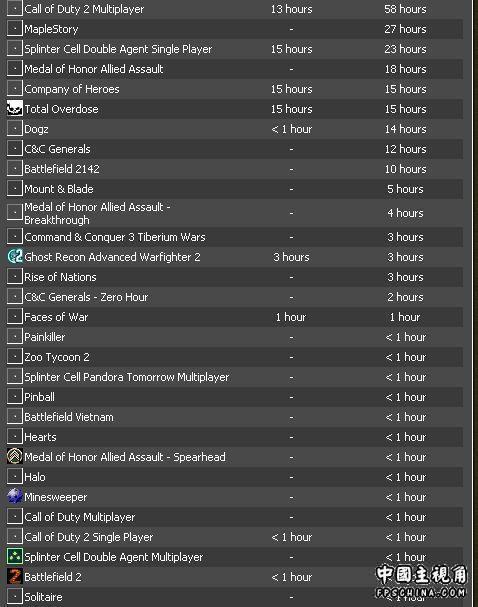This screenshot has width=478, height=607.
Task: Select the Total Overdose game name
Action: click(x=61, y=109)
